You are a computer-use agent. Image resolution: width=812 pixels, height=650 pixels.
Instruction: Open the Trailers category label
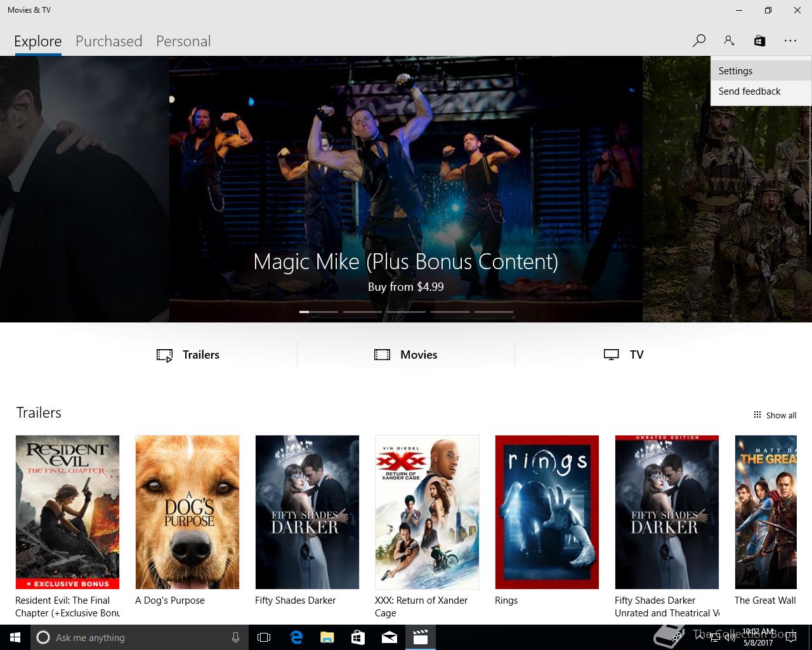201,355
